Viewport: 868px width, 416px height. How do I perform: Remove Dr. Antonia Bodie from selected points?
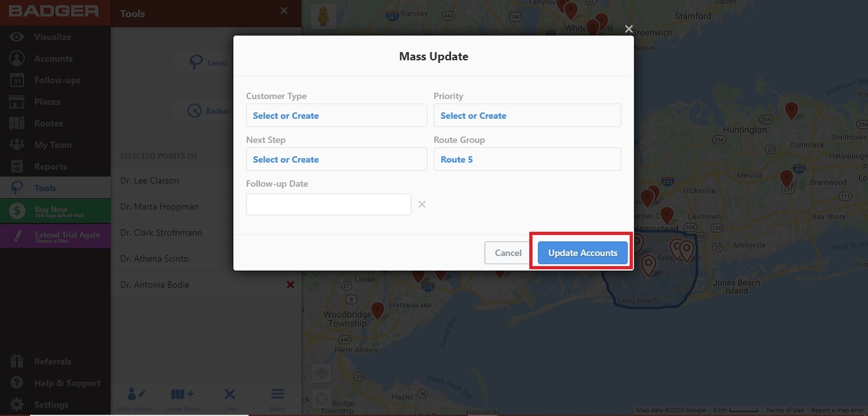[x=290, y=285]
